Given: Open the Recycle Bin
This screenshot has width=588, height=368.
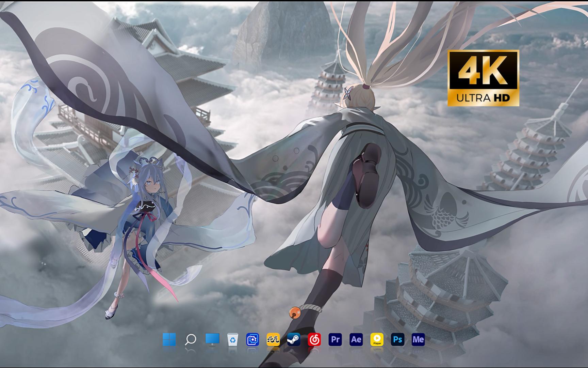Looking at the screenshot, I should [233, 339].
